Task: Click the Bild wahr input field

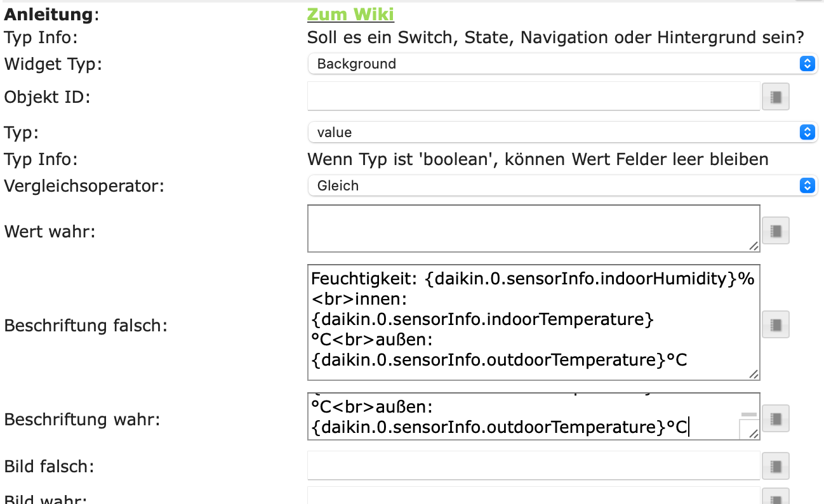Action: click(533, 496)
